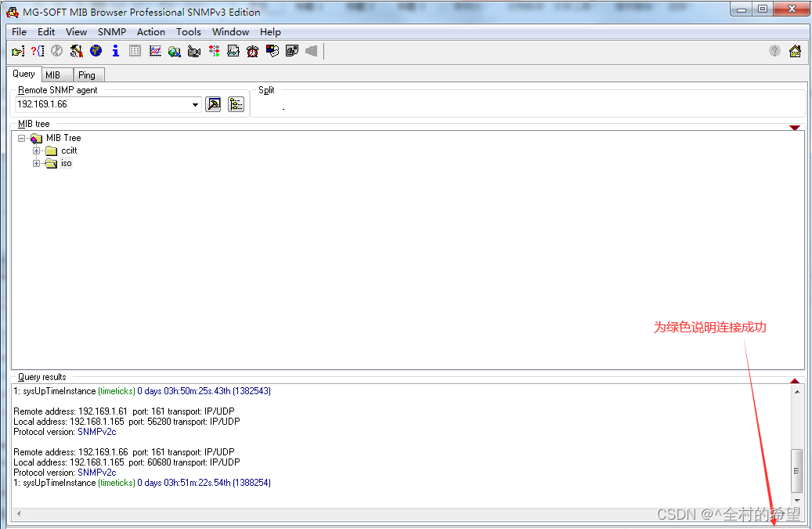Switch to the MIB tab
Screen dimensions: 812x529
pyautogui.click(x=56, y=74)
